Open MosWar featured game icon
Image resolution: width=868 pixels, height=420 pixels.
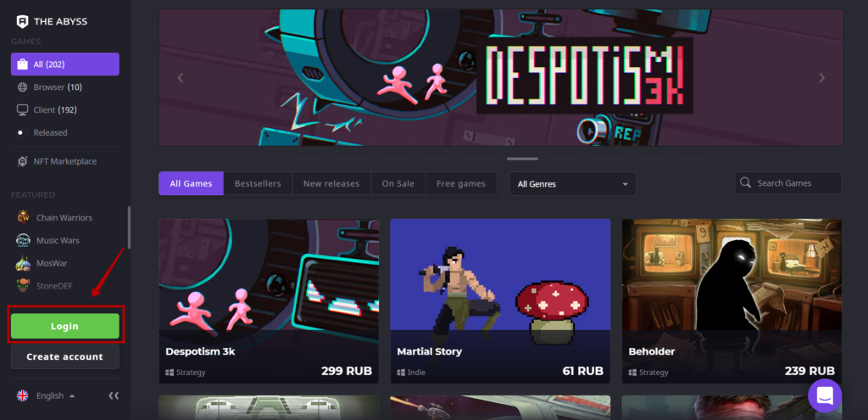tap(23, 263)
